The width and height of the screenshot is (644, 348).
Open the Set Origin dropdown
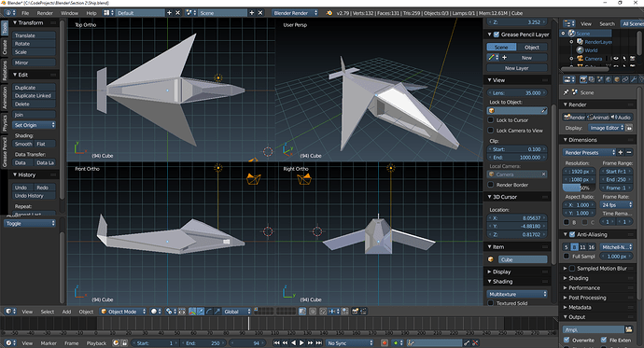tap(34, 125)
